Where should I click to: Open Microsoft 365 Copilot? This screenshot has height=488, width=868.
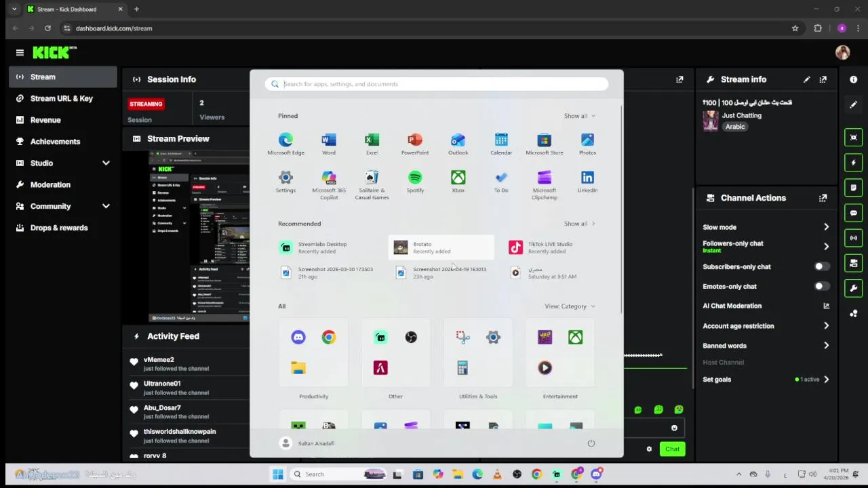click(x=329, y=184)
